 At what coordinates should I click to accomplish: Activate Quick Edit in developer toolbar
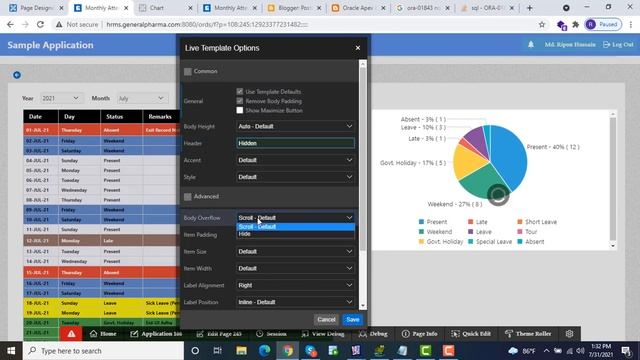coord(471,334)
